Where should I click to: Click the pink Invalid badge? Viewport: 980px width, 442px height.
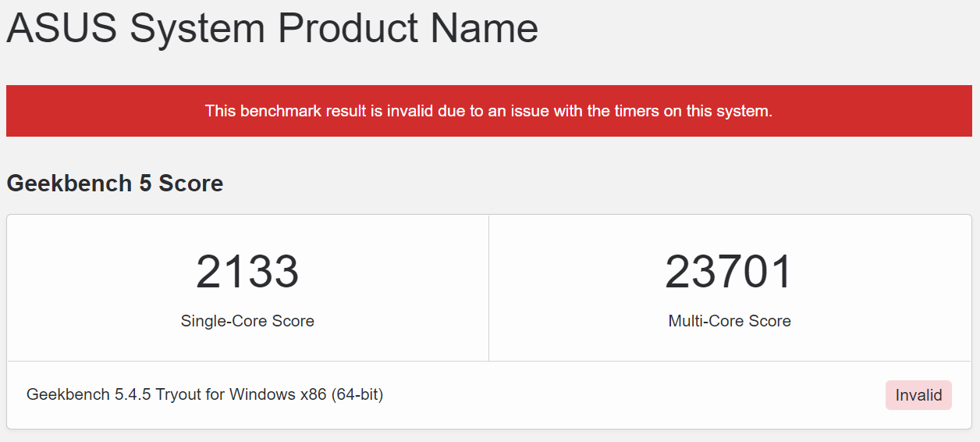point(918,395)
